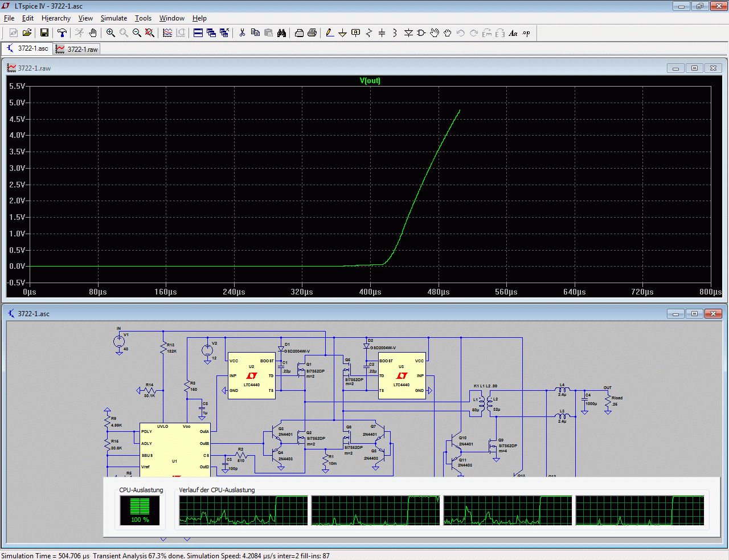Halt the simulation with the hand icon

tap(93, 33)
